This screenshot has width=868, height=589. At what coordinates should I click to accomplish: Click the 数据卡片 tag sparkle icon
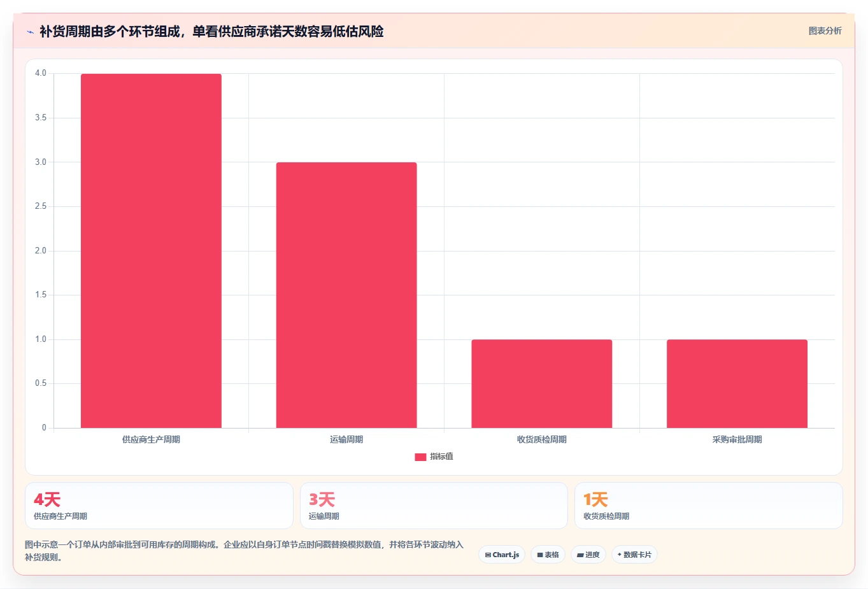[x=620, y=555]
